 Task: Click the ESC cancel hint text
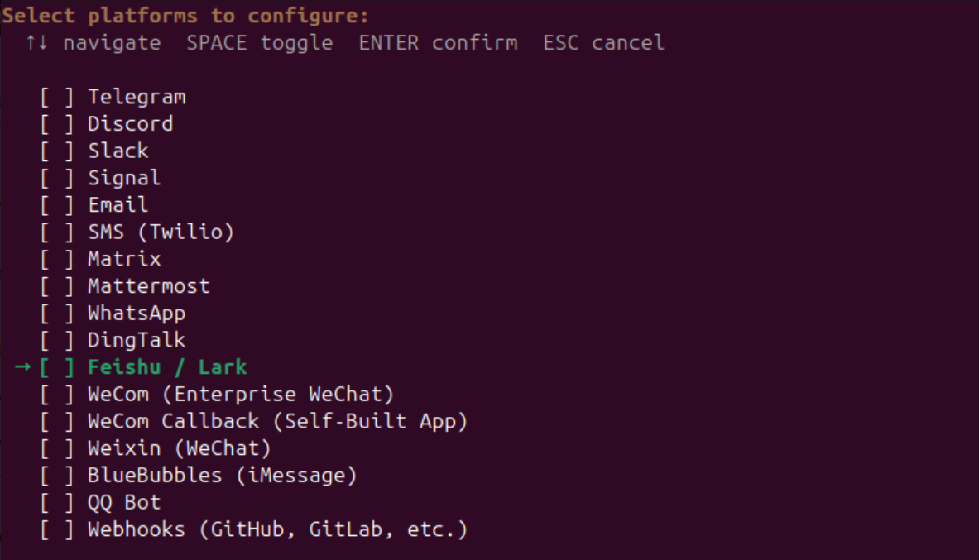[x=603, y=42]
